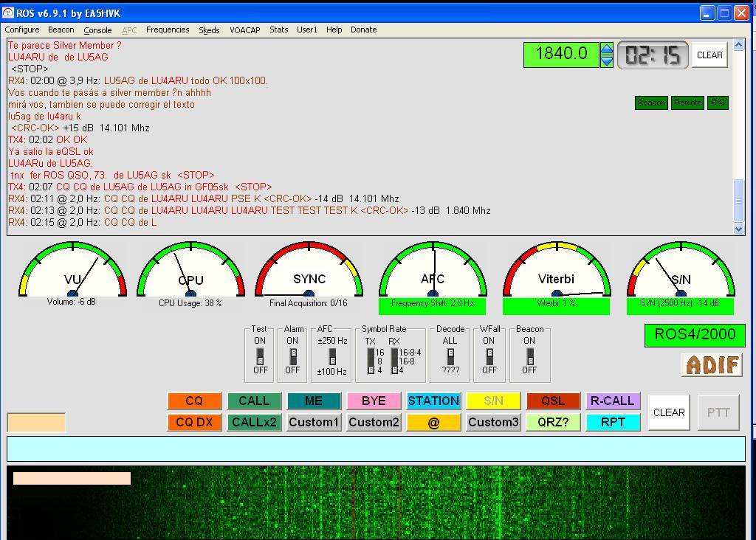Increase frequency with the up arrow
Image resolution: width=756 pixels, height=540 pixels.
coord(607,49)
